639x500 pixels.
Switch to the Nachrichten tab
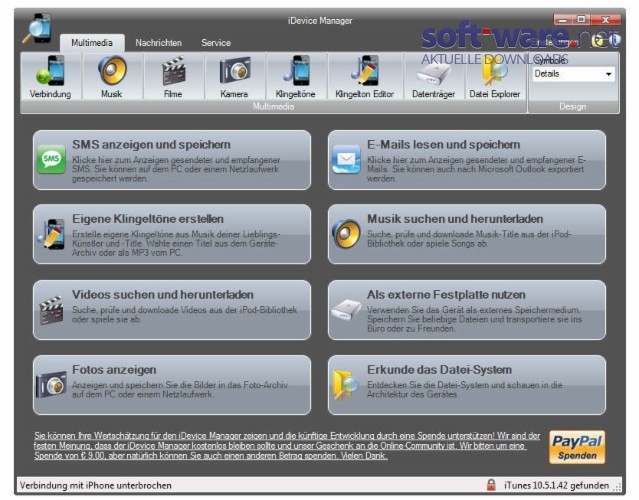[159, 42]
